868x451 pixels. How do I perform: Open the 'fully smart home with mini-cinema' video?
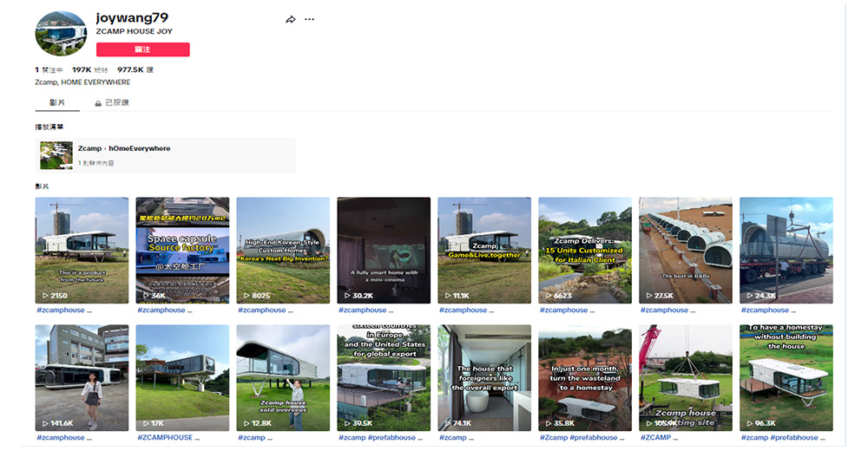[x=384, y=250]
